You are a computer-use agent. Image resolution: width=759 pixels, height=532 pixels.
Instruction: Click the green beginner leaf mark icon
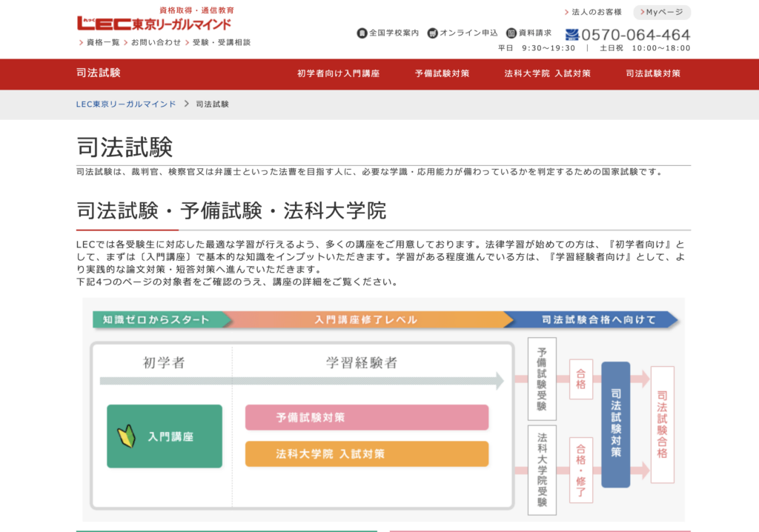coord(127,436)
